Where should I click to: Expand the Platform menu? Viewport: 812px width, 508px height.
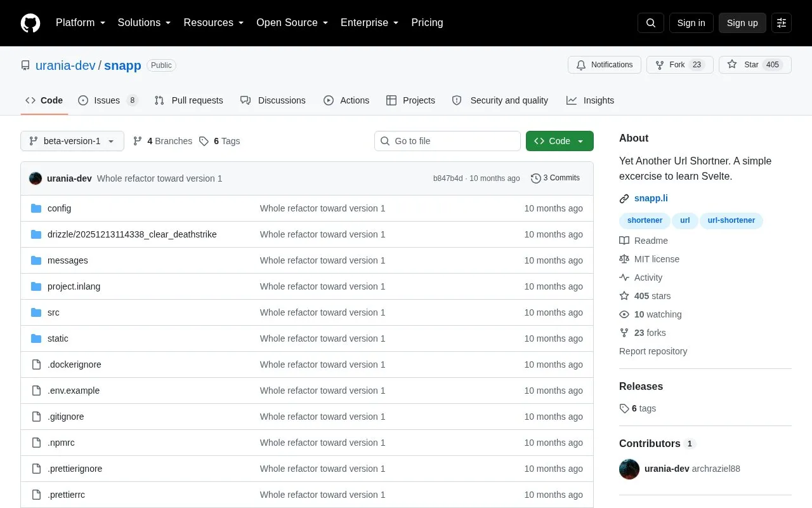coord(81,23)
